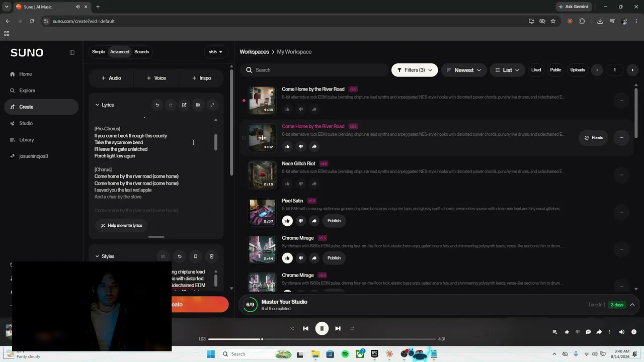The image size is (644, 362).
Task: Mute the player volume speaker icon
Action: [622, 332]
